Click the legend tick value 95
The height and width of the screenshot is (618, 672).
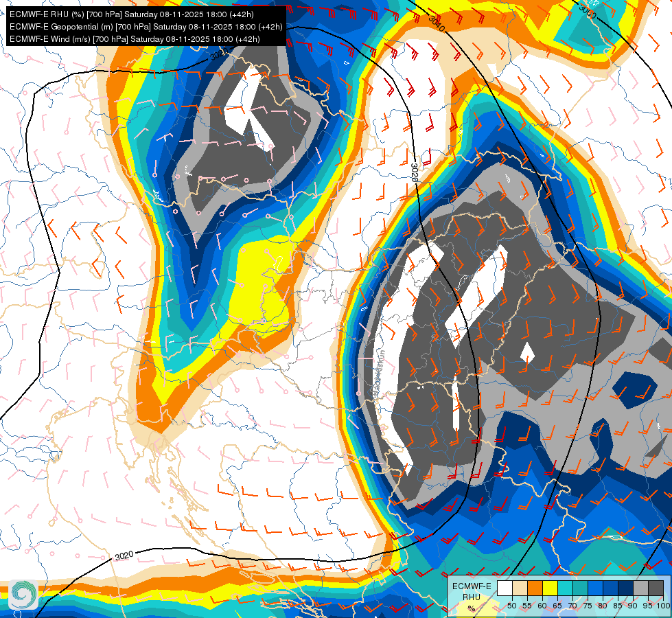click(647, 606)
